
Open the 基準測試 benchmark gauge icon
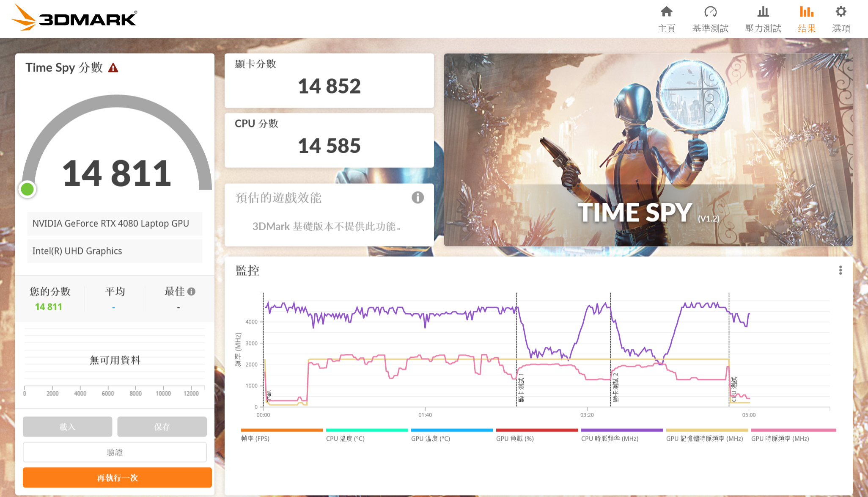(710, 11)
